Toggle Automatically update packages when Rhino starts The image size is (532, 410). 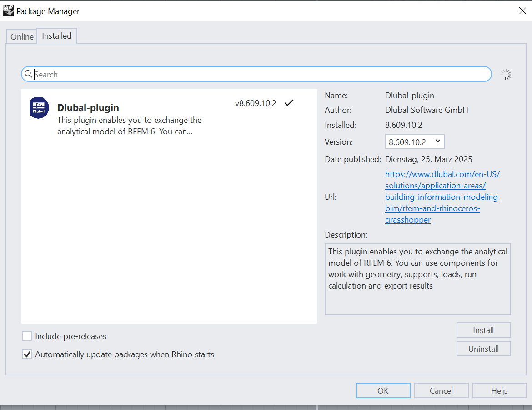(27, 354)
